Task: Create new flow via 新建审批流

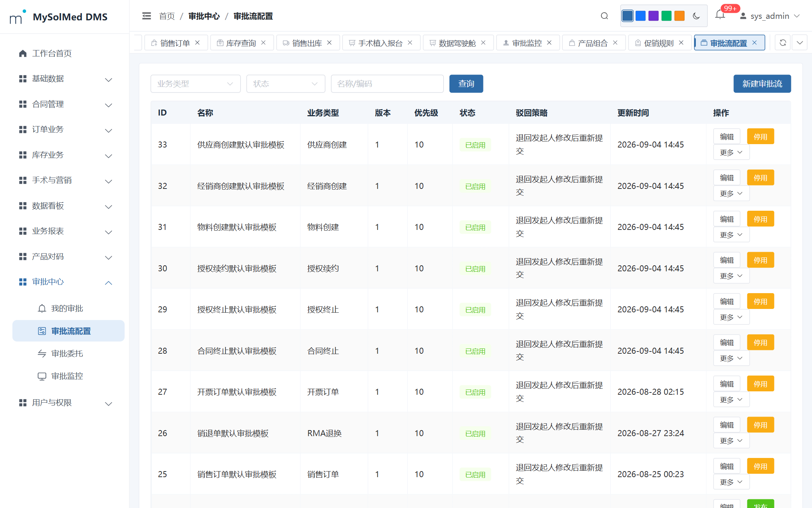Action: [x=762, y=84]
